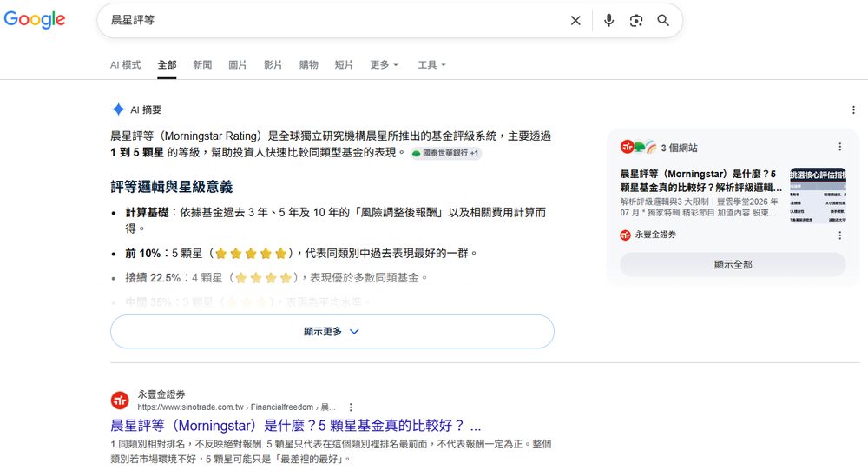Open the 圖片 tab
Viewport: 868px width, 470px height.
click(238, 65)
